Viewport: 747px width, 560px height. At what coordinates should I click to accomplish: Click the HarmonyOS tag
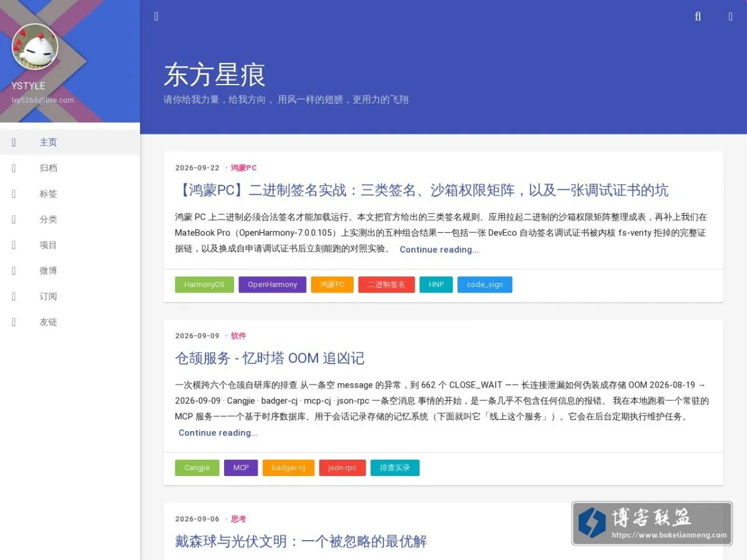[x=204, y=284]
